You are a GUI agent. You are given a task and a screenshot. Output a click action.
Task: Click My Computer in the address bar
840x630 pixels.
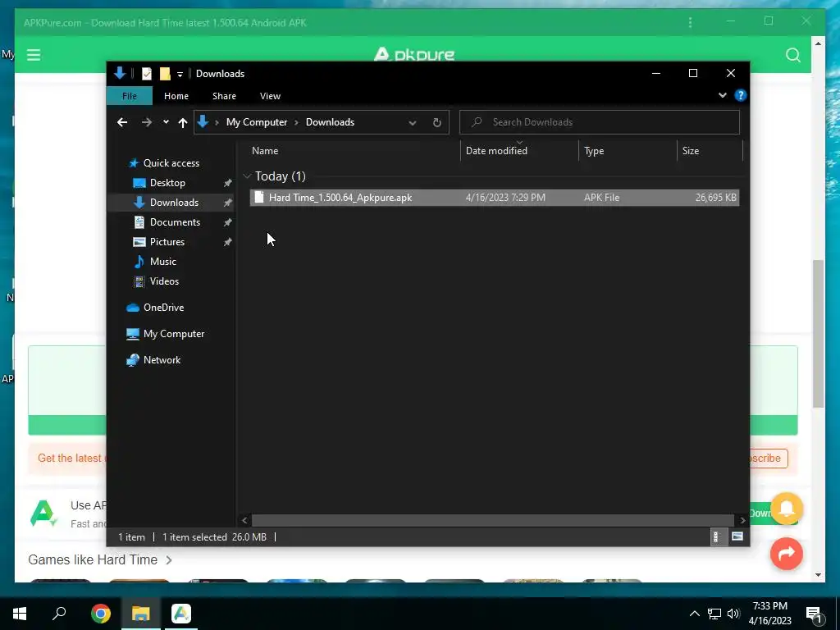pos(257,122)
